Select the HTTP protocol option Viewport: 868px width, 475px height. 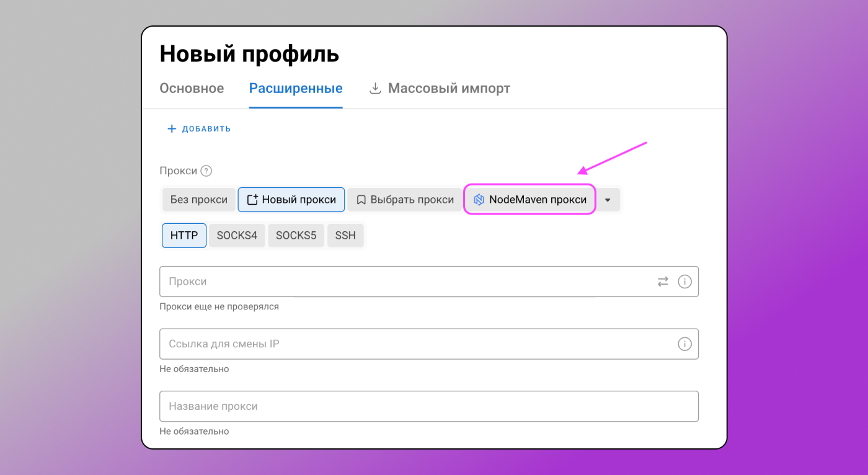pyautogui.click(x=184, y=236)
